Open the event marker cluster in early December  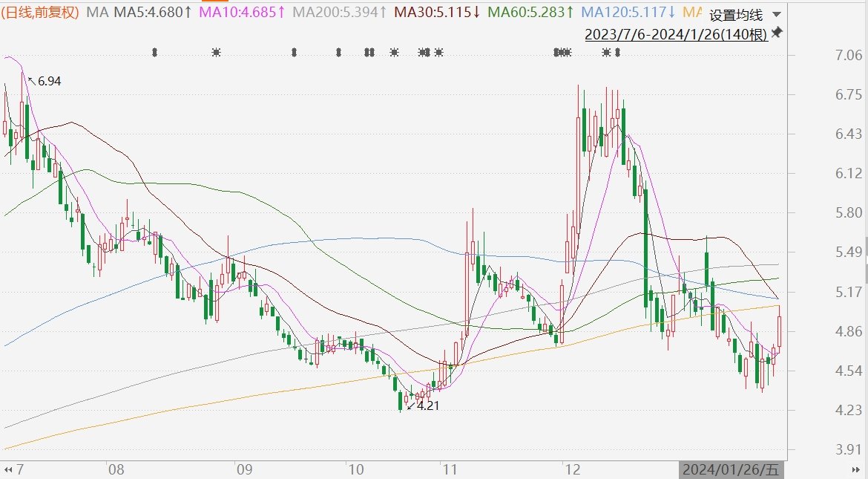(562, 53)
